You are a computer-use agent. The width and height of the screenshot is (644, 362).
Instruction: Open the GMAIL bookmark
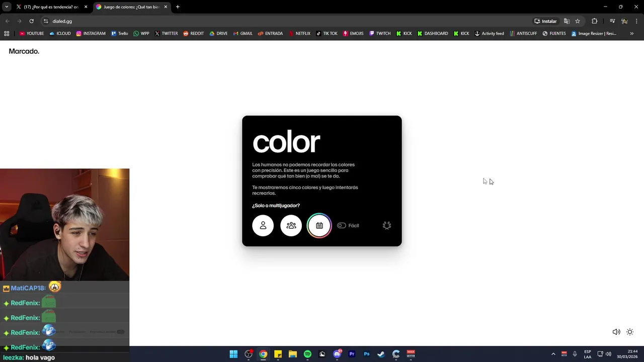coord(243,34)
